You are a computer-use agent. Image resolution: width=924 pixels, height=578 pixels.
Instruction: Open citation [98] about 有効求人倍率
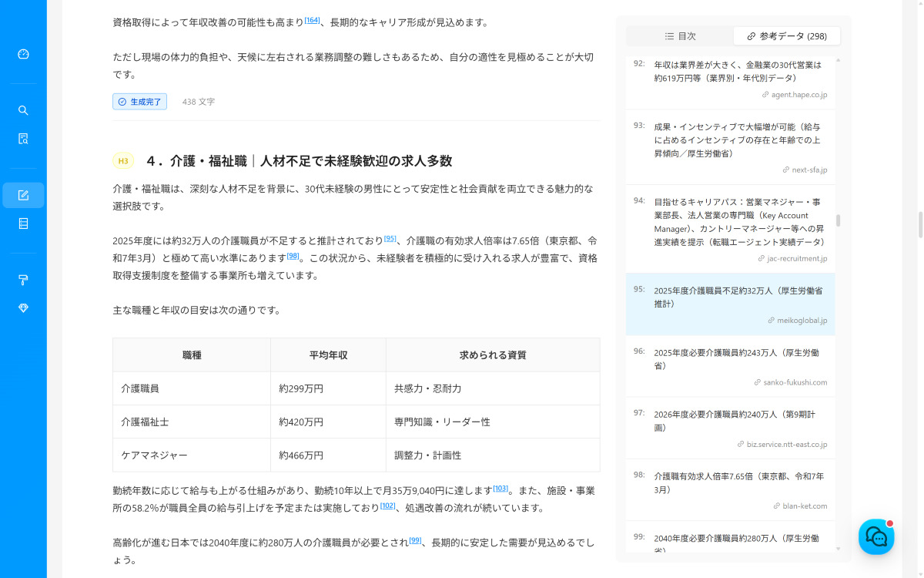tap(293, 255)
